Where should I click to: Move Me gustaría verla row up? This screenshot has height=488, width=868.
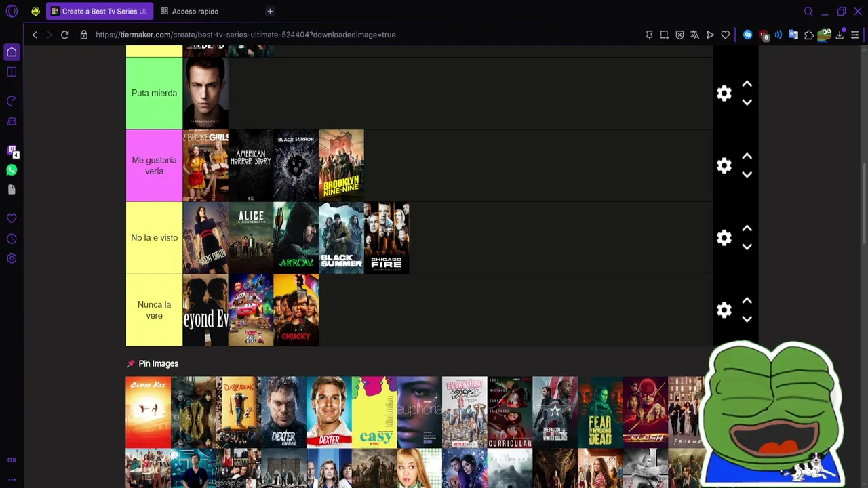click(x=747, y=157)
